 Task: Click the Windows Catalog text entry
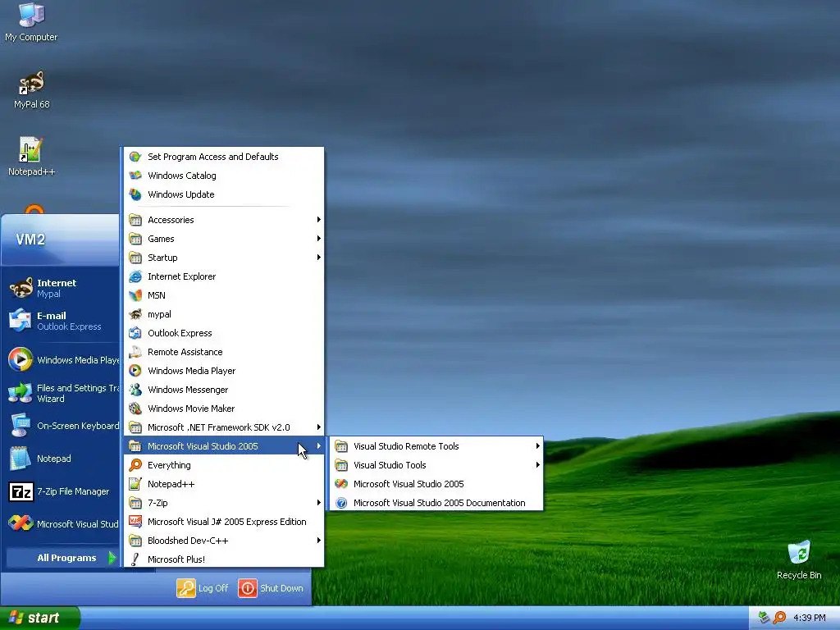pyautogui.click(x=182, y=176)
